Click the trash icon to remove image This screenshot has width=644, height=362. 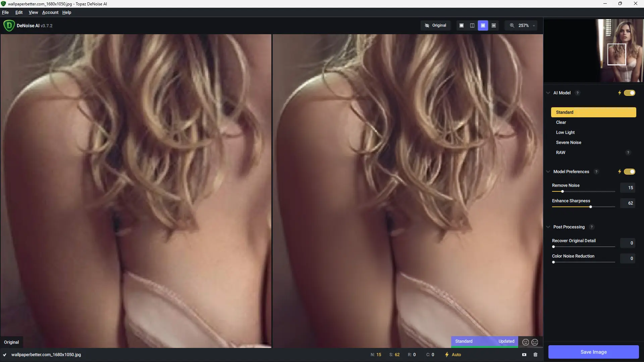(x=536, y=355)
